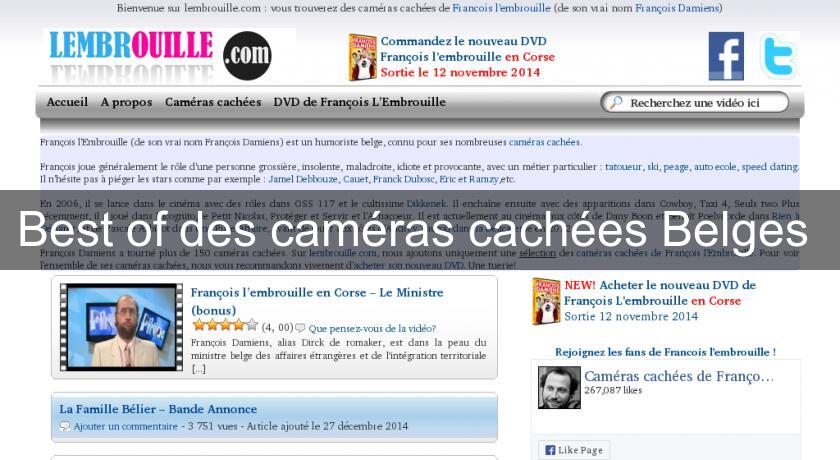The width and height of the screenshot is (840, 460).
Task: Click the LEMBROUILLE.com logo
Action: [x=169, y=56]
